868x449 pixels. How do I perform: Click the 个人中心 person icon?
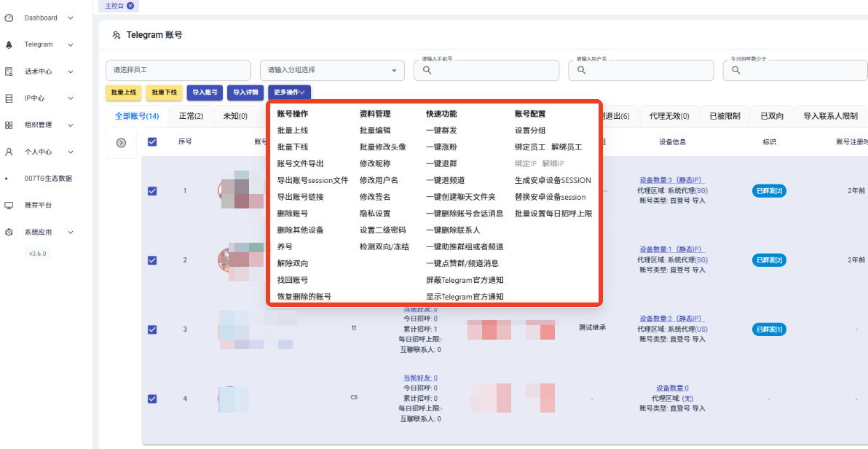pyautogui.click(x=9, y=152)
